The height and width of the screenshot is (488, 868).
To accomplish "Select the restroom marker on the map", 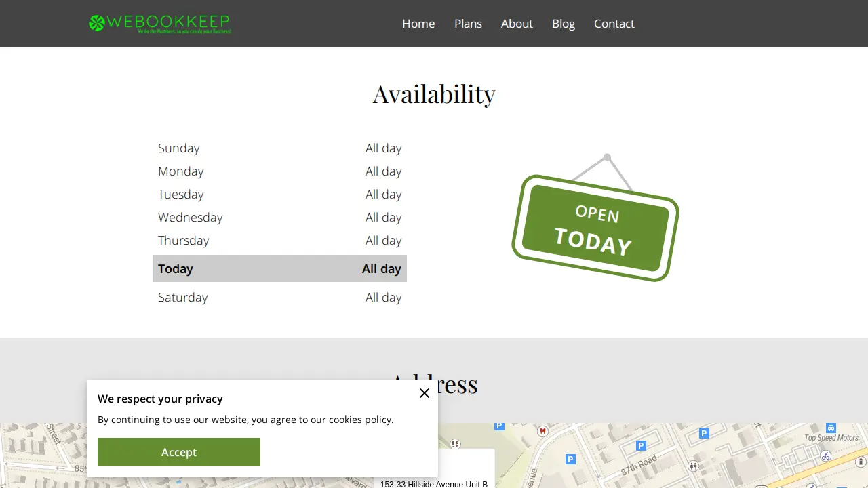I will coord(693,466).
